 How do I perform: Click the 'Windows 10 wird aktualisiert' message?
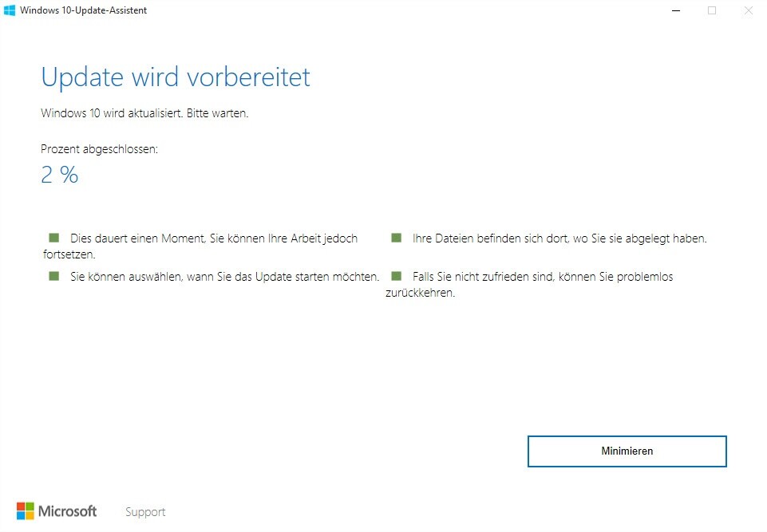tap(144, 113)
